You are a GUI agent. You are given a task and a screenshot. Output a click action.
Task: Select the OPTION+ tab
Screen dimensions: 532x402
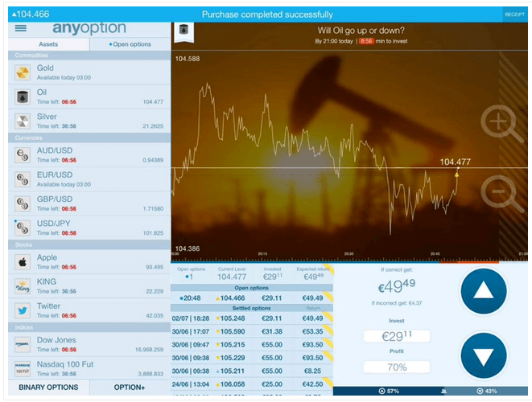pyautogui.click(x=130, y=388)
